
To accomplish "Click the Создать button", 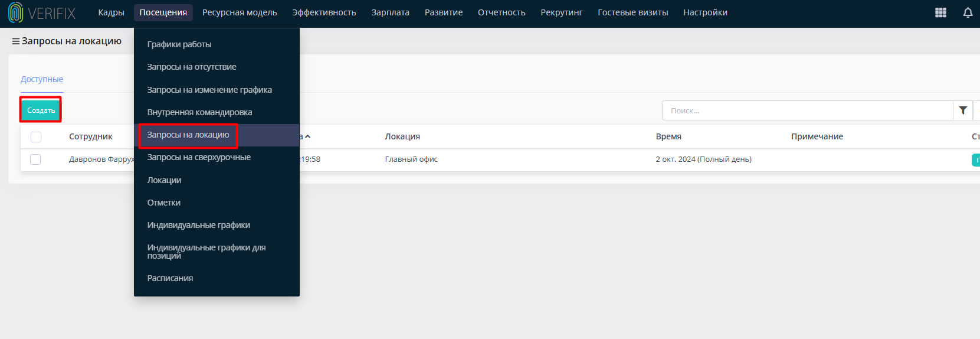I will click(41, 110).
